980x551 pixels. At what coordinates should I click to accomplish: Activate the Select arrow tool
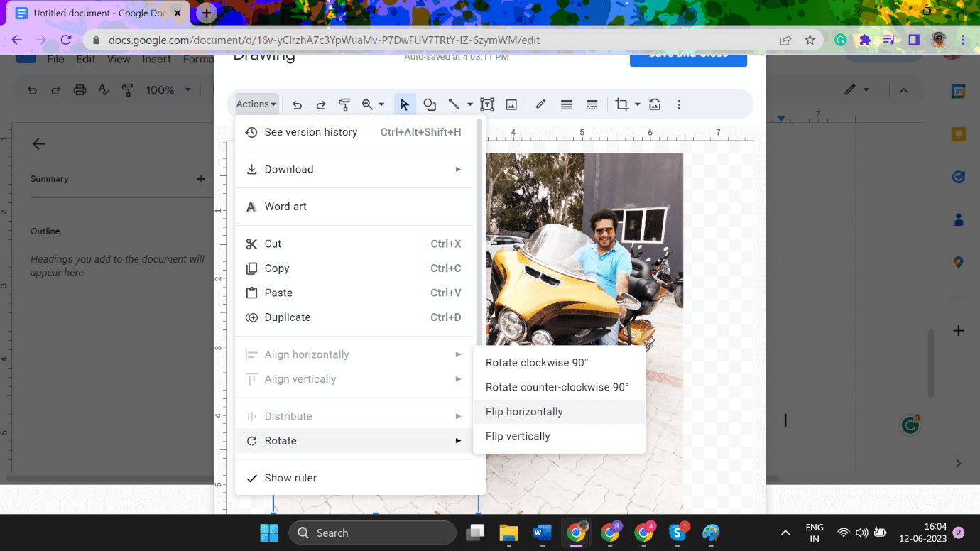(405, 104)
